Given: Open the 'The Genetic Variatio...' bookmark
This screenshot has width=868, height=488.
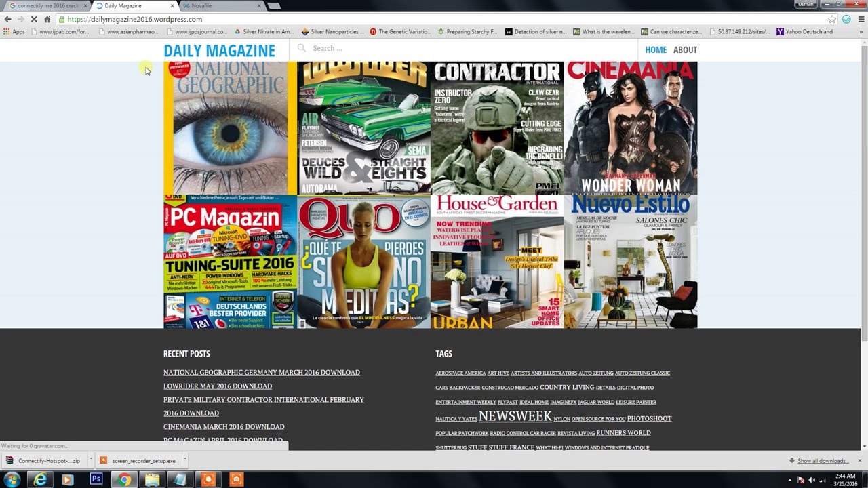Looking at the screenshot, I should [x=400, y=31].
